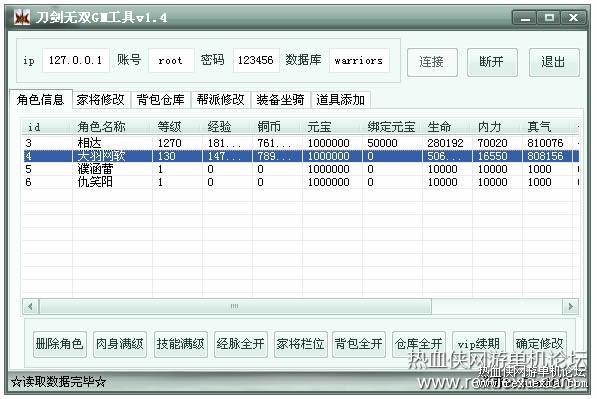This screenshot has height=399, width=597.
Task: Click status bar text 读取数据完毕
Action: (59, 381)
